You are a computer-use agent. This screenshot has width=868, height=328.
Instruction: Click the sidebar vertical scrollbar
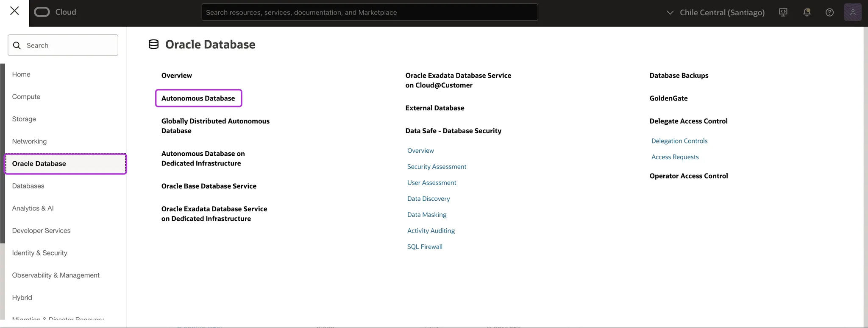[x=3, y=153]
